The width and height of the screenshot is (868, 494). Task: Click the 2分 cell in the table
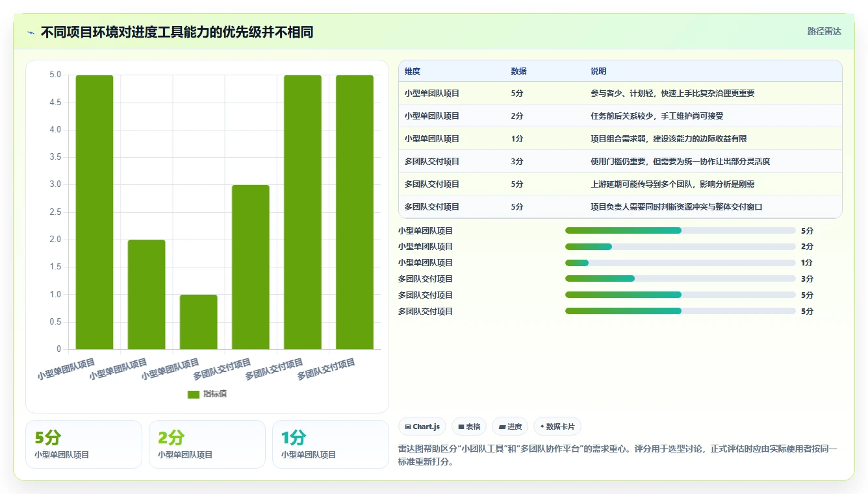517,116
